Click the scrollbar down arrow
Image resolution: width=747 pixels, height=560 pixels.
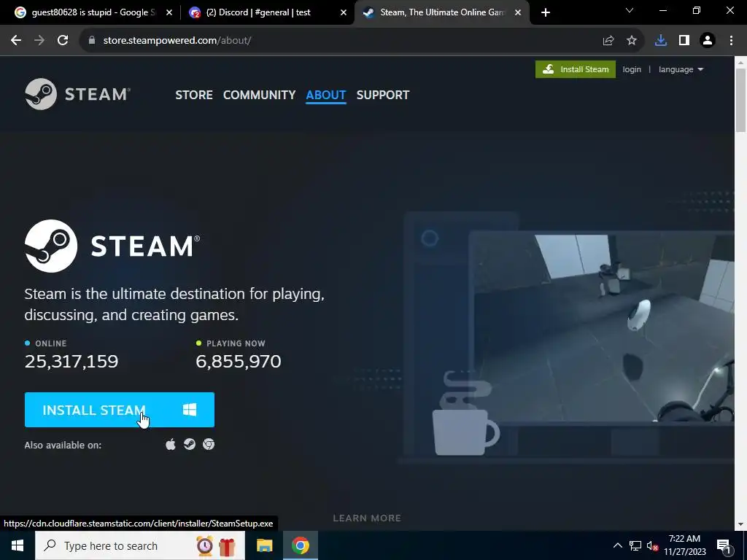point(741,524)
